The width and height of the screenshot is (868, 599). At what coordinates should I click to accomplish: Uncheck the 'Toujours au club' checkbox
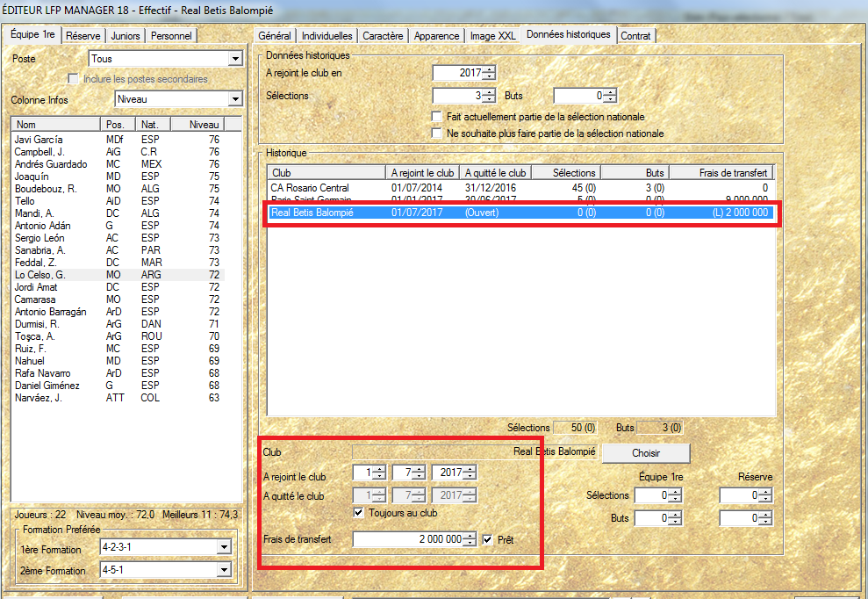pos(359,513)
